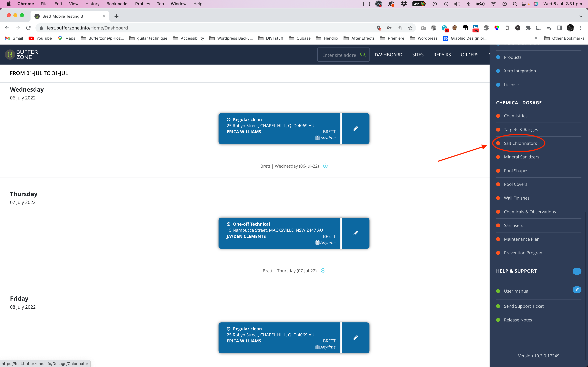588x367 pixels.
Task: Open the Send Support Ticket link
Action: [524, 306]
